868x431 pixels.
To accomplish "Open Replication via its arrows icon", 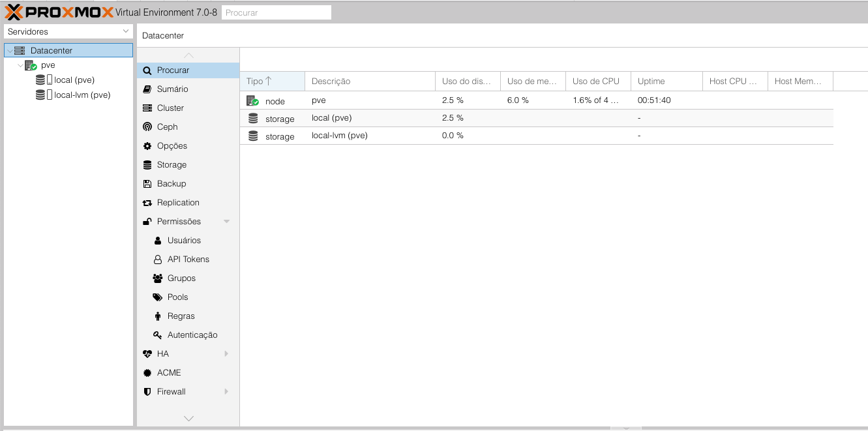I will click(147, 203).
